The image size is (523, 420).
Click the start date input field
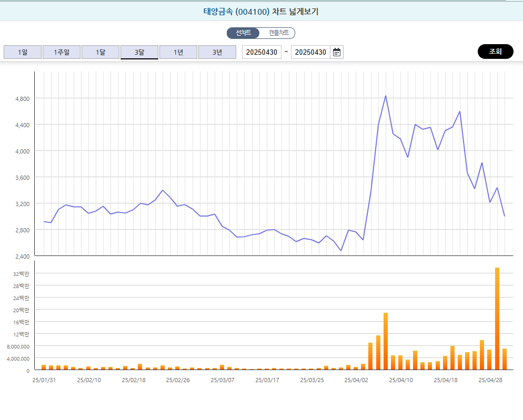tap(261, 52)
